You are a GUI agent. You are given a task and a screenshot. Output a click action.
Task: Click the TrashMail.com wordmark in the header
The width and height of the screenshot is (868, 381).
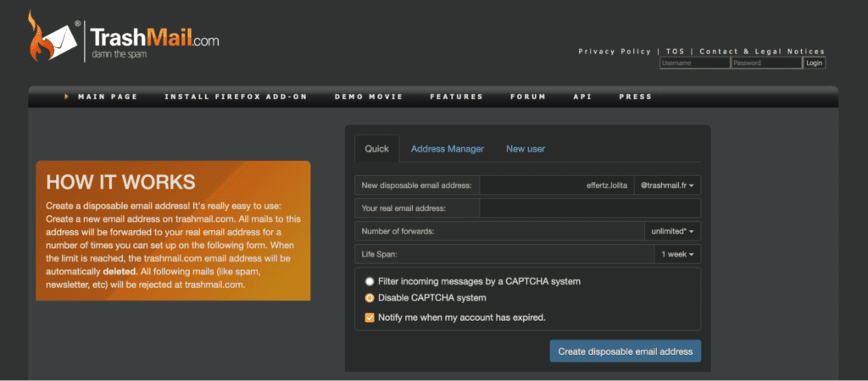tap(154, 38)
